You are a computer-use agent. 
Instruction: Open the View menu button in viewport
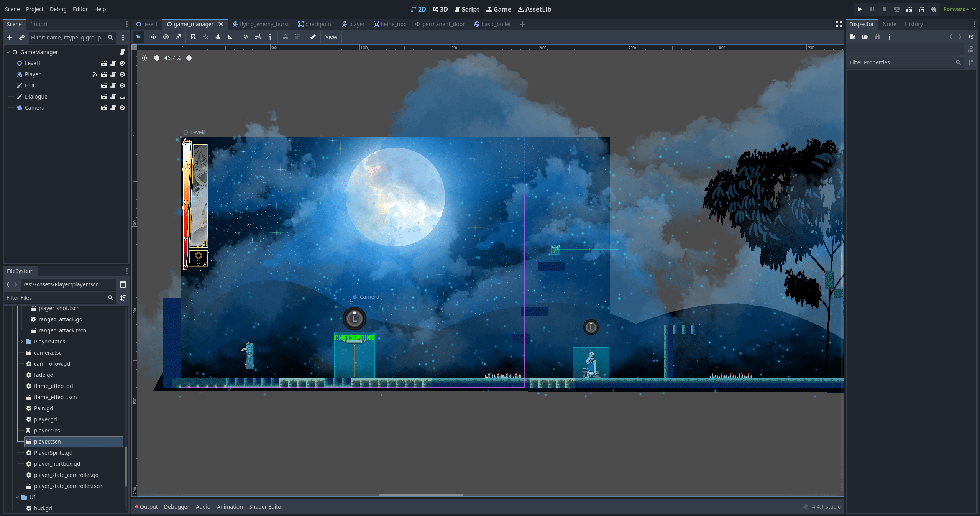tap(331, 37)
